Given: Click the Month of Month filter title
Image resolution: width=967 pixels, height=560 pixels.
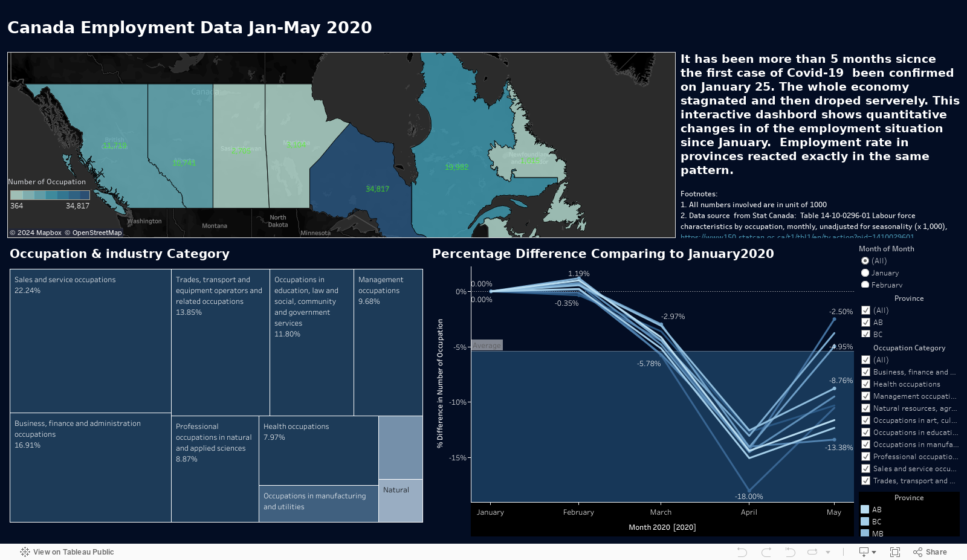Looking at the screenshot, I should pos(887,249).
